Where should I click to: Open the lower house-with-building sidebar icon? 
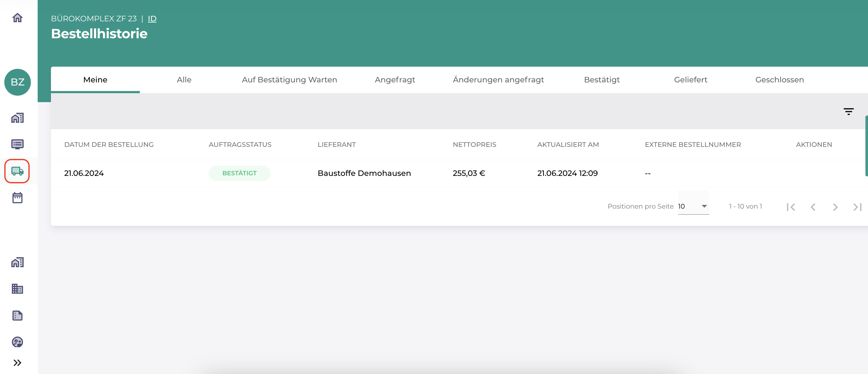(x=17, y=262)
